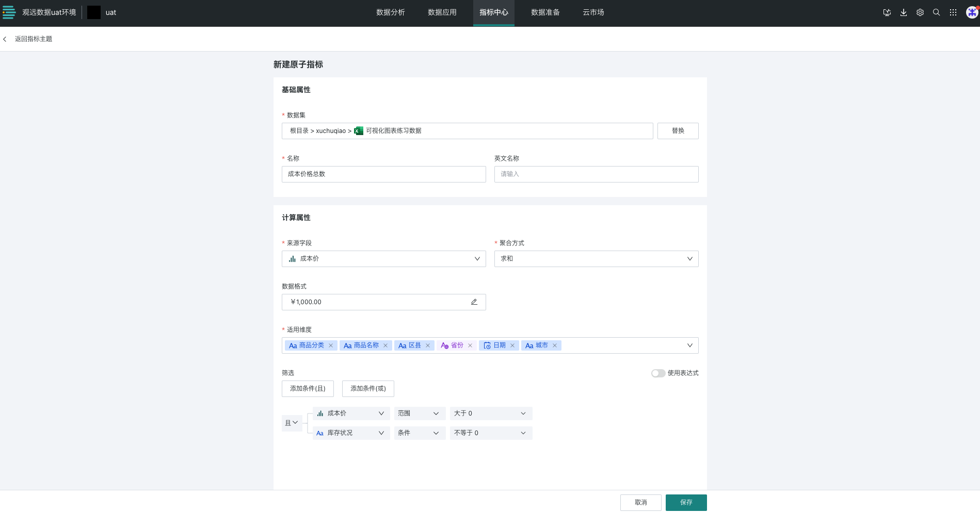This screenshot has height=513, width=980.
Task: Click the 保存 button
Action: click(686, 502)
